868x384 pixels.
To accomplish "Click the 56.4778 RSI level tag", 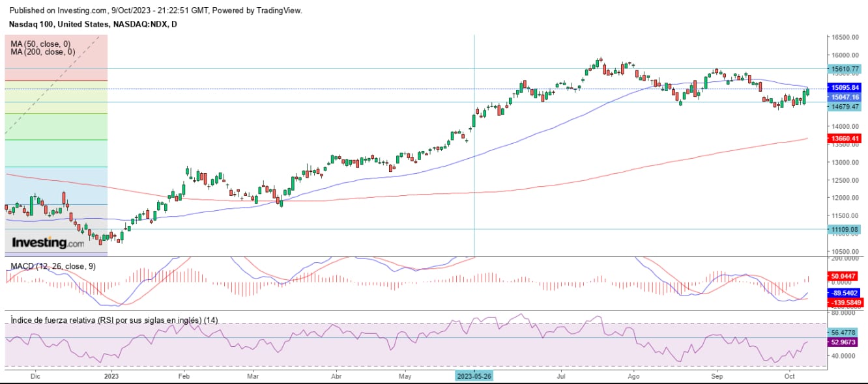I will click(844, 332).
